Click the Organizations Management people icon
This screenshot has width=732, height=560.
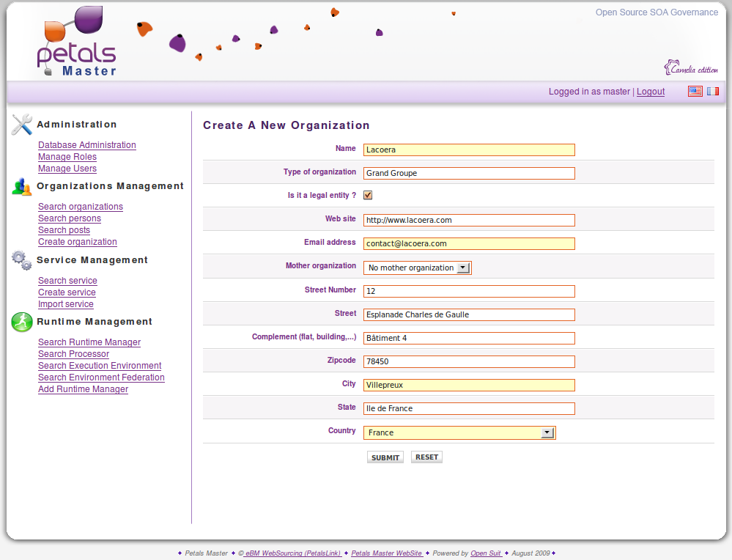click(22, 187)
